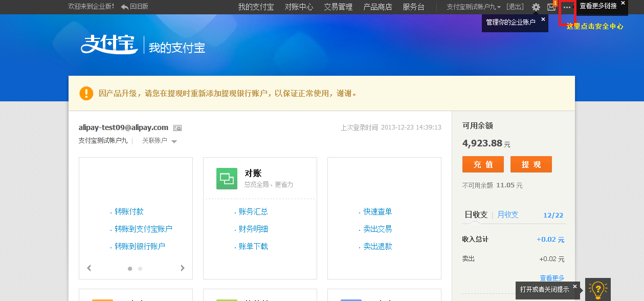Open the settings gear in top bar
This screenshot has width=644, height=301.
coord(536,7)
